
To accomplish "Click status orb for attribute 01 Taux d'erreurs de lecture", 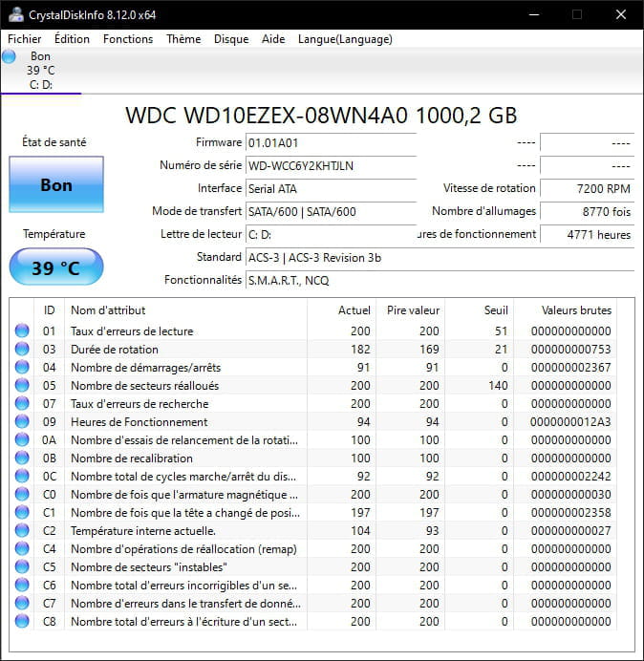I will [22, 330].
